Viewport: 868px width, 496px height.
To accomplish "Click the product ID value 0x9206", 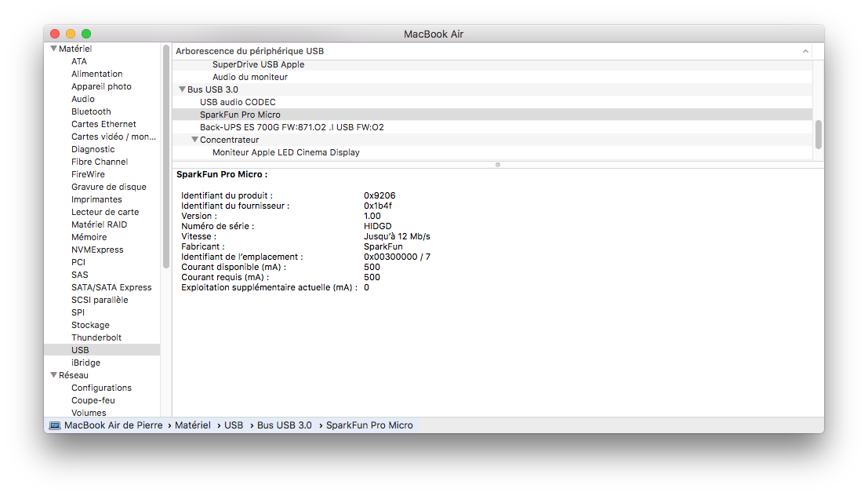I will pos(380,195).
